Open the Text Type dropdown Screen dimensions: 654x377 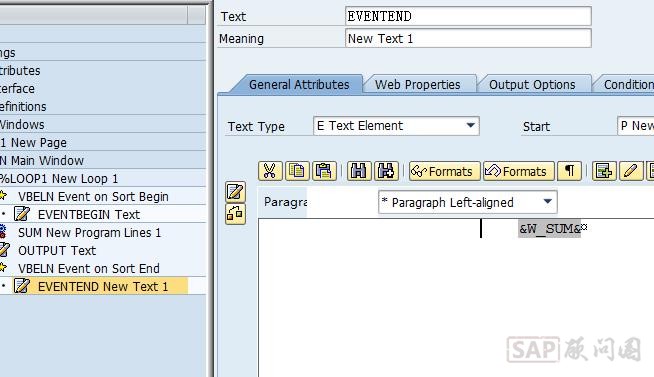coord(470,126)
